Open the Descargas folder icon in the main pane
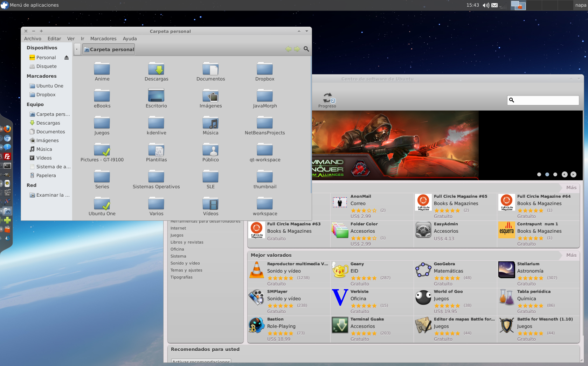Viewport: 588px width, 366px height. (156, 71)
